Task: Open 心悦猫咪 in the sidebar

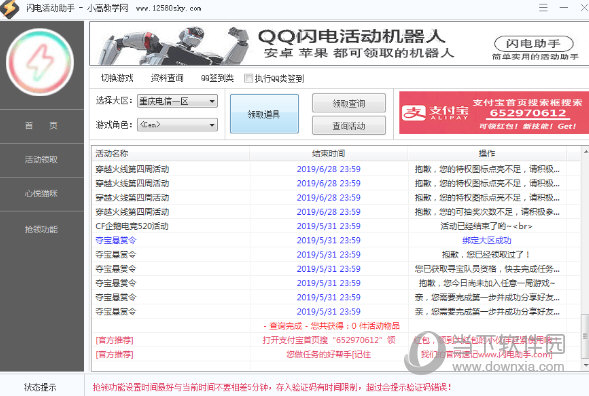Action: click(41, 194)
